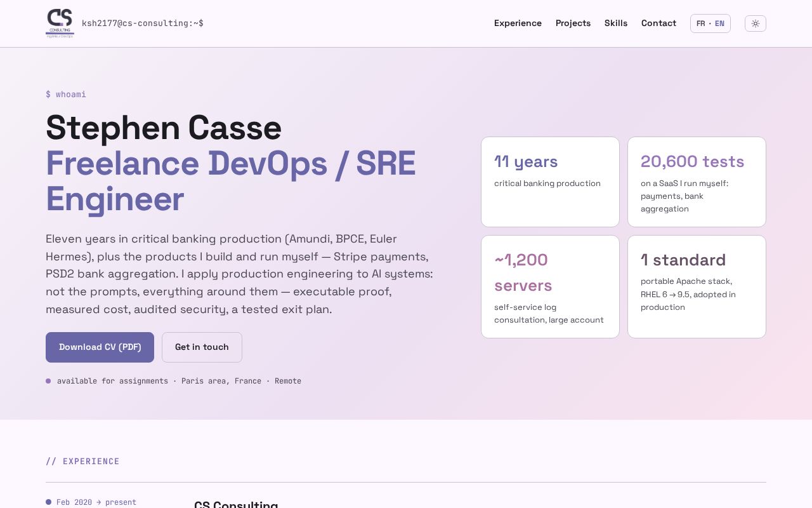
Task: Select the '20,600 tests' stat card
Action: 697,182
